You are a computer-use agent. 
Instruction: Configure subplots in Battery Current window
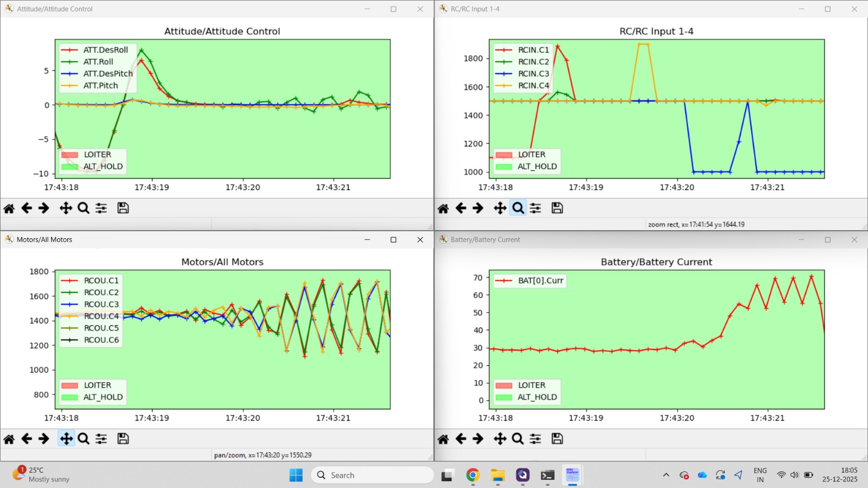pyautogui.click(x=535, y=439)
